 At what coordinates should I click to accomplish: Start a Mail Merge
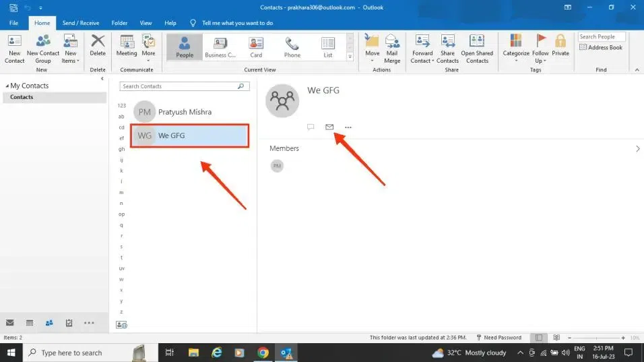click(x=392, y=49)
